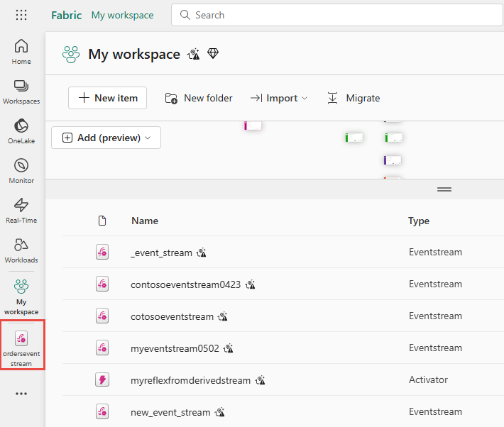
Task: Expand the Add (preview) dropdown
Action: pos(106,138)
